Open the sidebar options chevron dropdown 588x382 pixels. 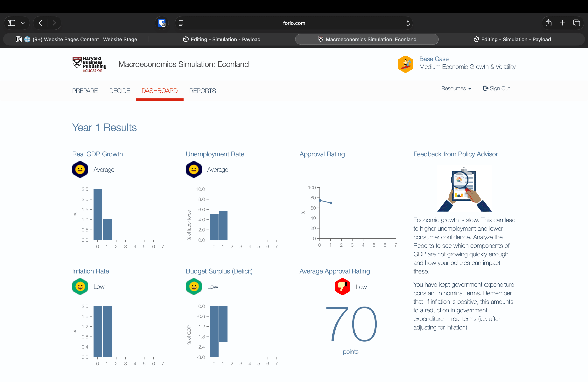click(x=23, y=23)
